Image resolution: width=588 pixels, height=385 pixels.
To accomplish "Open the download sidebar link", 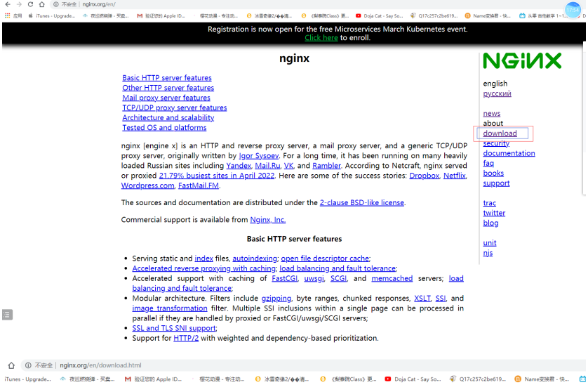I will [x=500, y=133].
